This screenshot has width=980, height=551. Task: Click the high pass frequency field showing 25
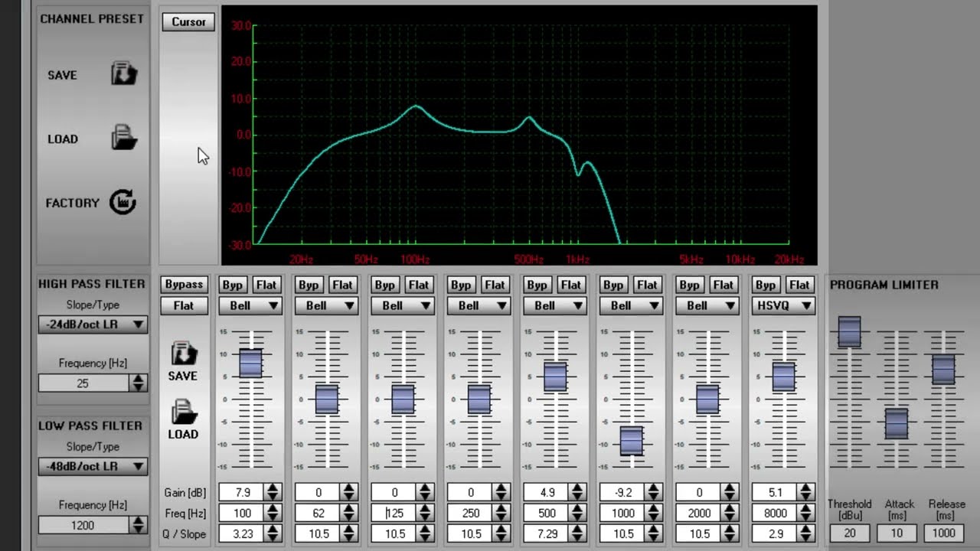click(84, 383)
